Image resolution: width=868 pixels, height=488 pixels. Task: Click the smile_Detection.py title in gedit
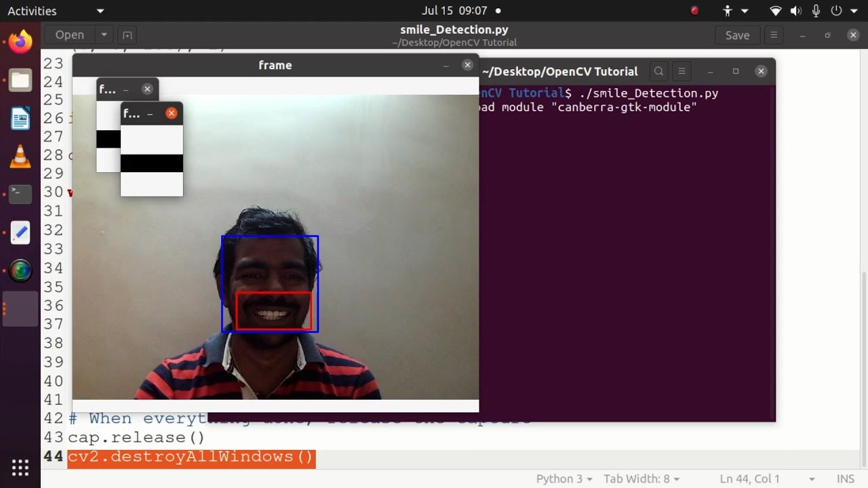454,30
